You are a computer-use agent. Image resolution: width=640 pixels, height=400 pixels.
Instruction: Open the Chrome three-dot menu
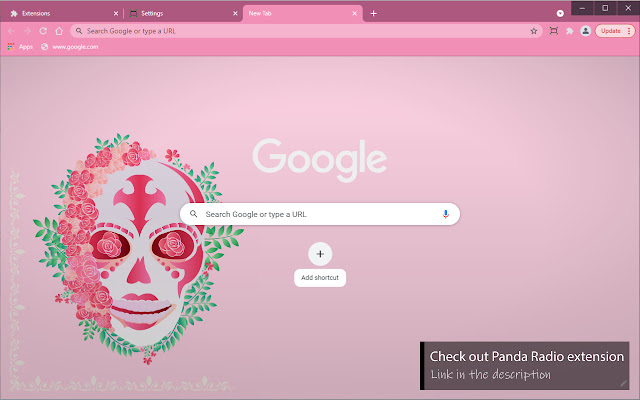(x=629, y=31)
